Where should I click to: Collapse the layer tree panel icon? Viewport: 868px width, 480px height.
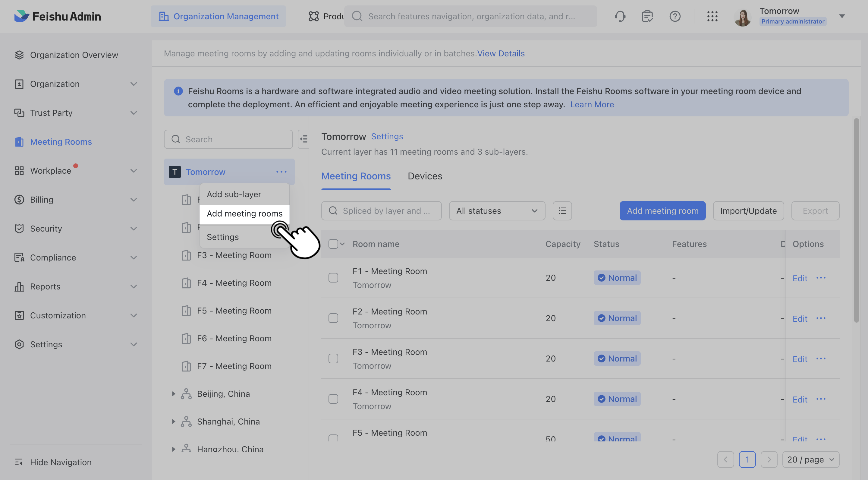[303, 139]
